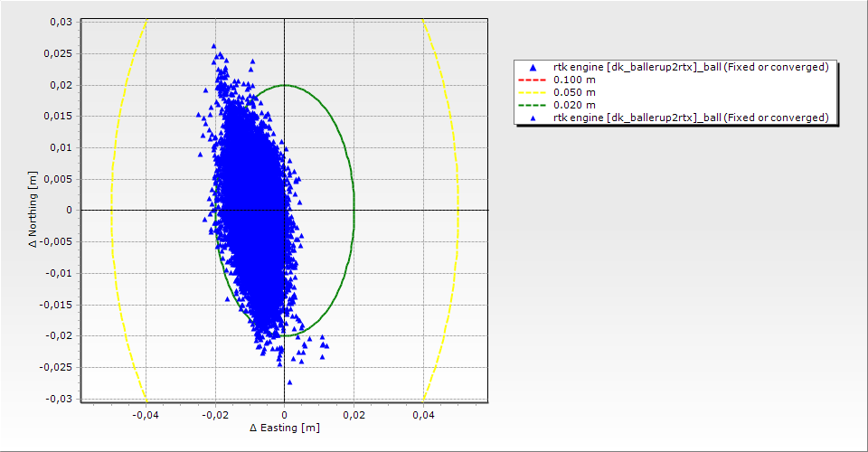Click the yellow dashed 0.050 m legend line

[532, 92]
